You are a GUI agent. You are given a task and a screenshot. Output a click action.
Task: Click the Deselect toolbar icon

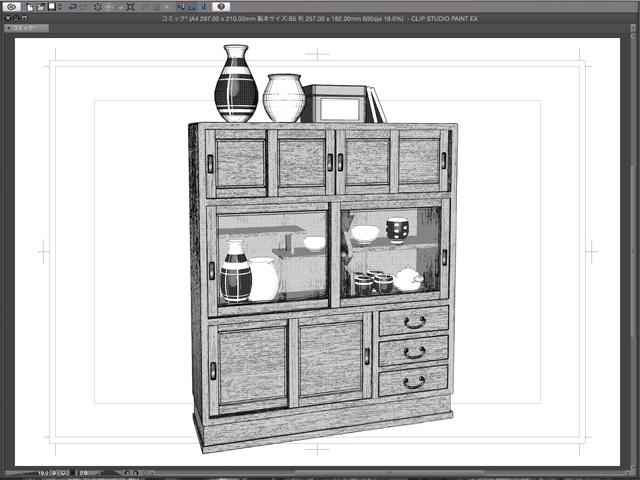coord(156,7)
